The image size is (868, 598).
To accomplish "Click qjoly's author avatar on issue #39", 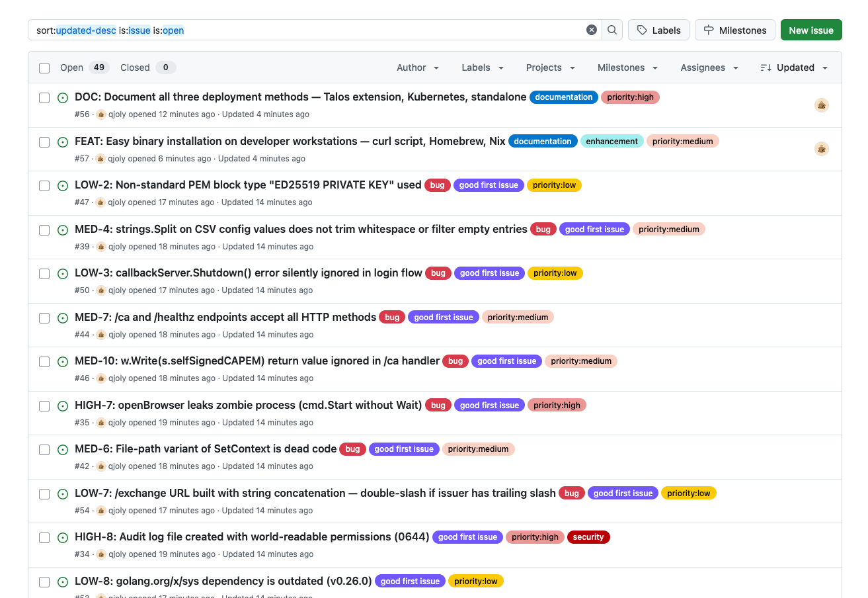I will click(101, 247).
